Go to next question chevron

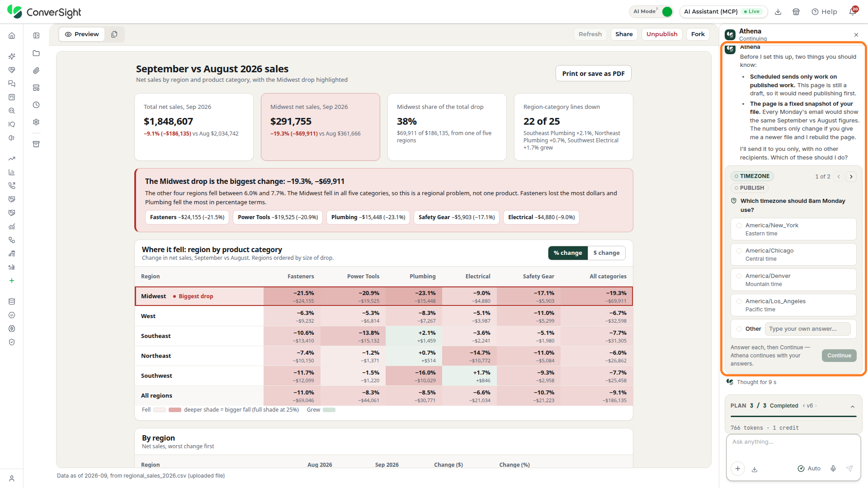tap(851, 176)
